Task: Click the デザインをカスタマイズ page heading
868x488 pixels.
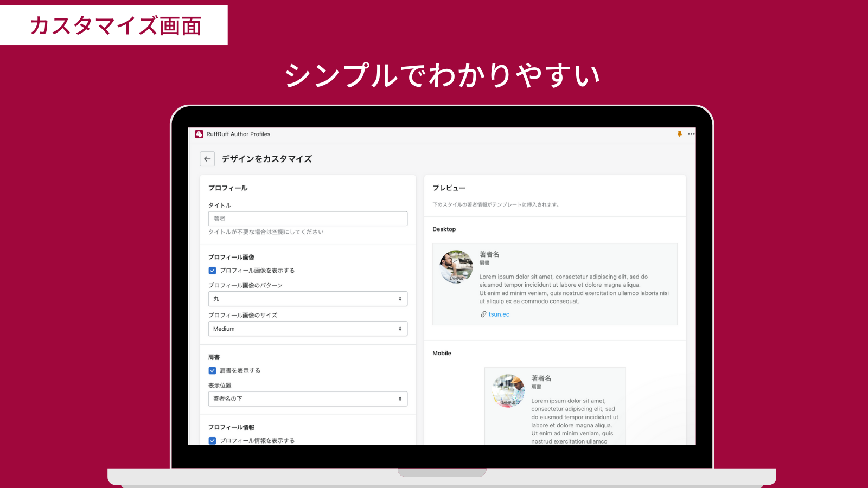Action: click(x=266, y=159)
